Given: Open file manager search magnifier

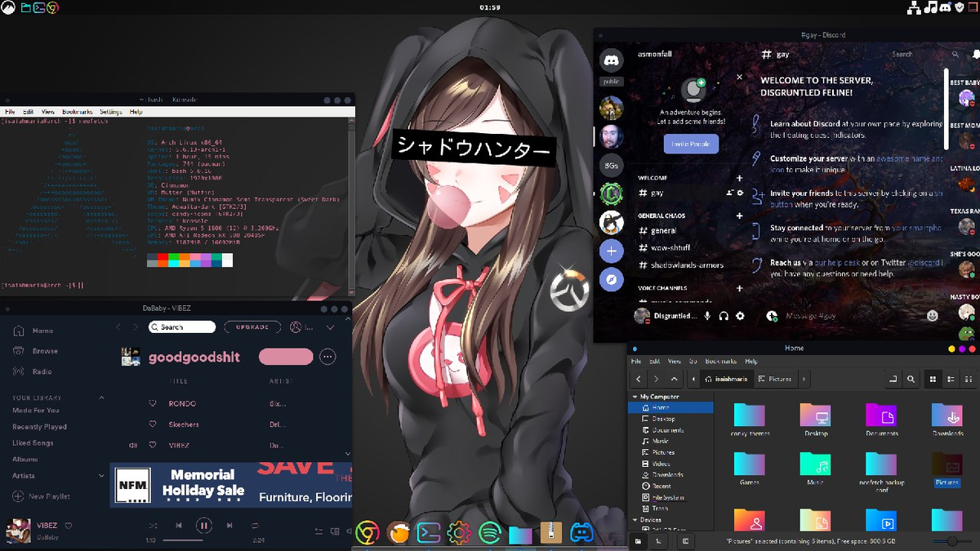Looking at the screenshot, I should [x=911, y=380].
